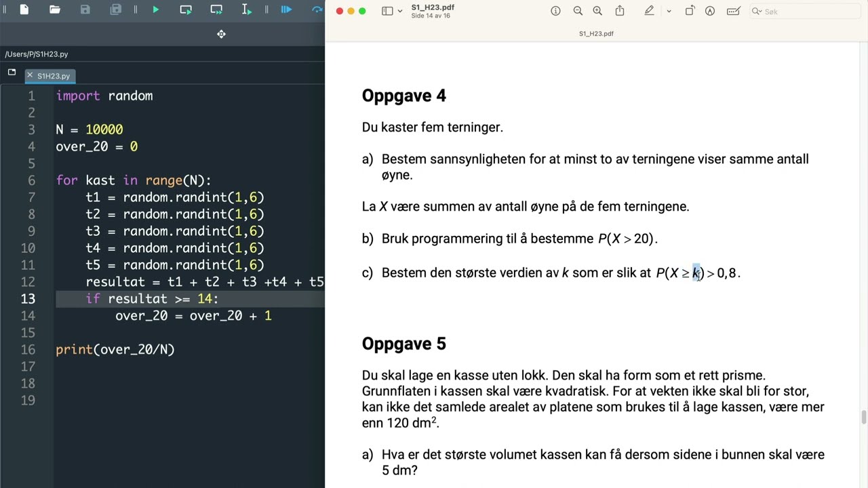Click the S1_H23.pdf window title
Viewport: 868px width, 488px height.
(x=433, y=7)
